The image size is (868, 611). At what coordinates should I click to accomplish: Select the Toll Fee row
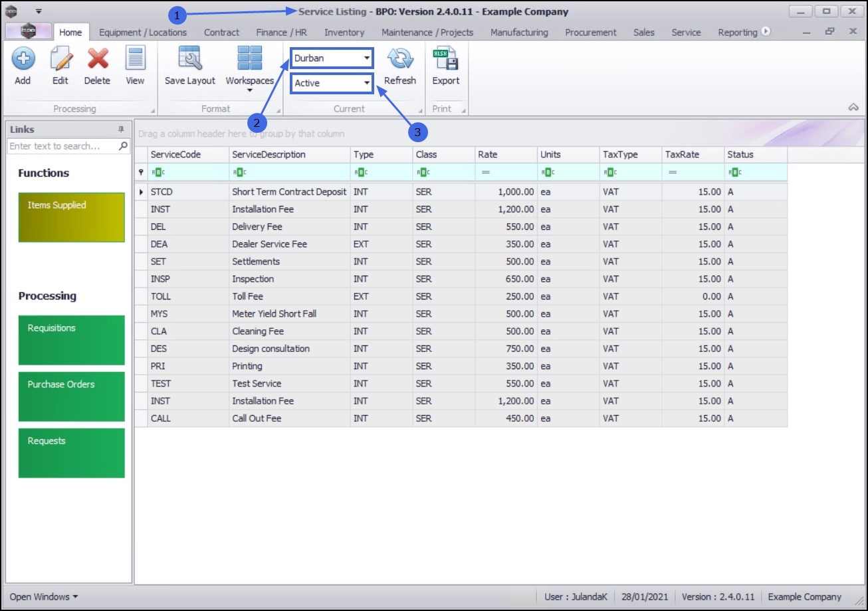pyautogui.click(x=461, y=296)
